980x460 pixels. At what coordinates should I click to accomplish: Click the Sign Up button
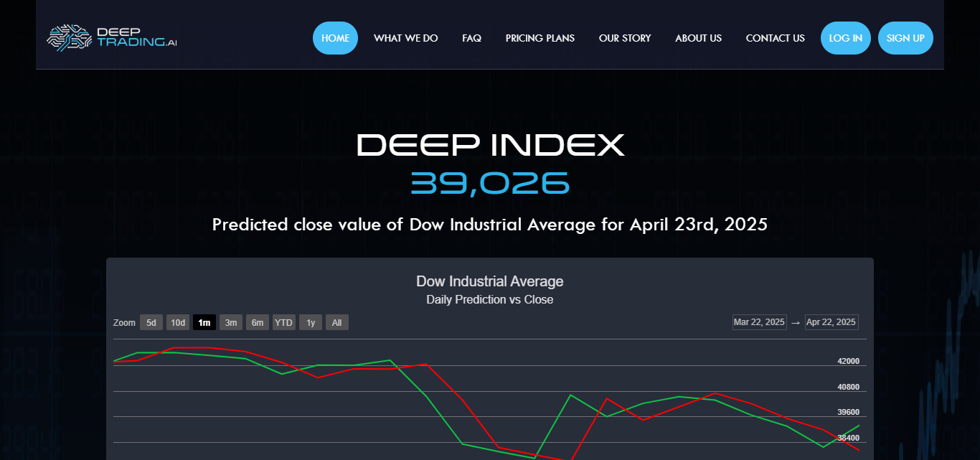click(x=905, y=38)
